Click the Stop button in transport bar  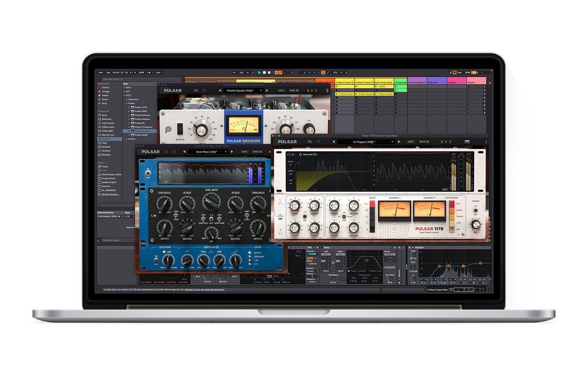pos(264,72)
